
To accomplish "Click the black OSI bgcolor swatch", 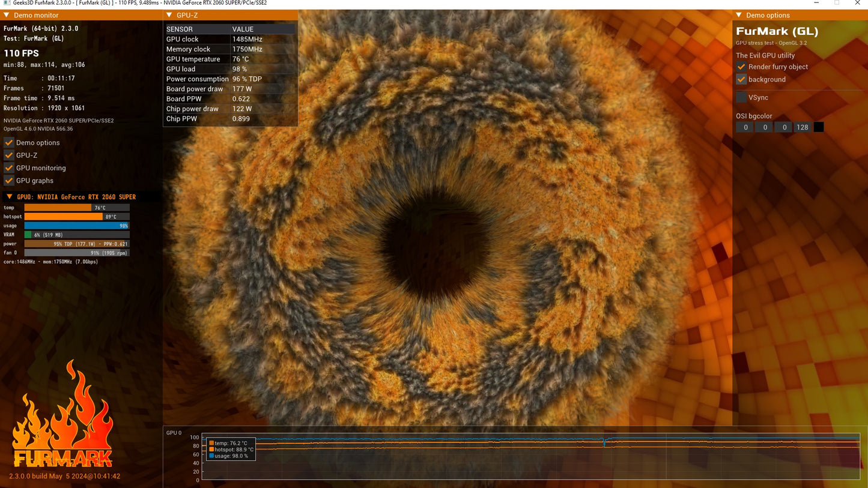I will pyautogui.click(x=818, y=127).
